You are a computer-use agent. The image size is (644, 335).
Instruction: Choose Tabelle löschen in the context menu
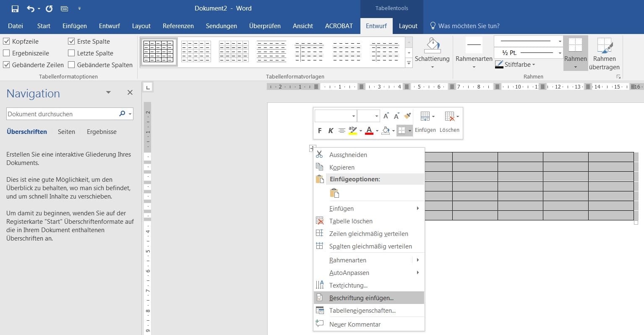(369, 221)
